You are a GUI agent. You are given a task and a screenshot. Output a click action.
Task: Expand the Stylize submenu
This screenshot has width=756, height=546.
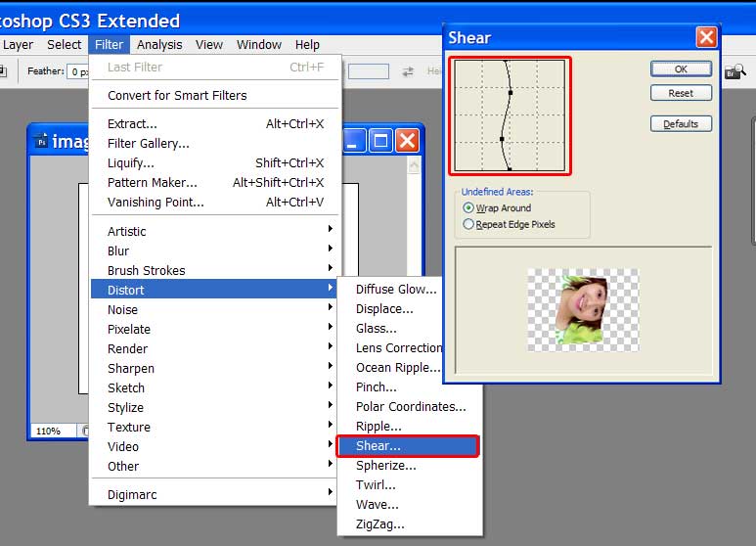(x=215, y=408)
